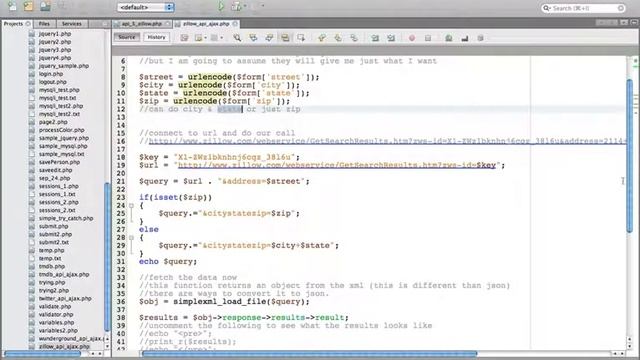The width and height of the screenshot is (640, 360).
Task: Toggle the Rectangular Selection icon
Action: 301,38
